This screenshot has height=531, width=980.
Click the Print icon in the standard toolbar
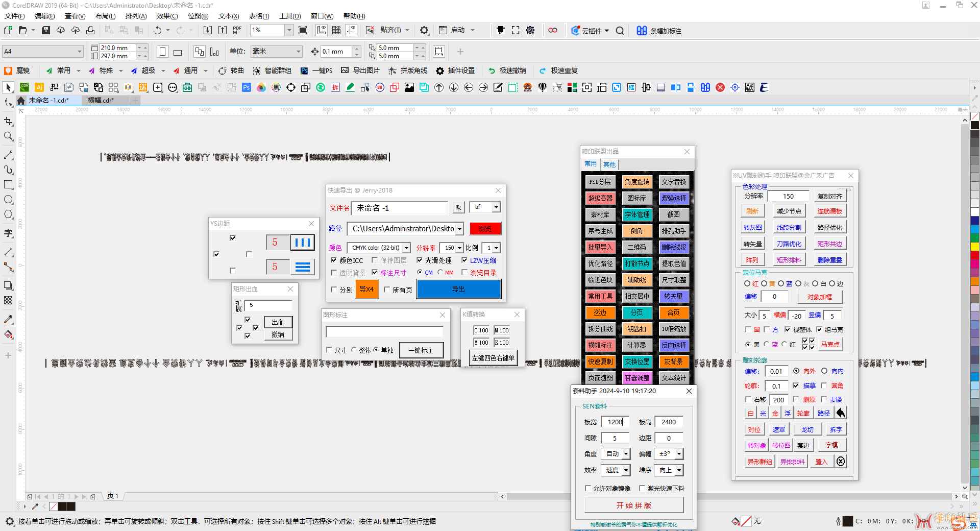click(x=90, y=31)
